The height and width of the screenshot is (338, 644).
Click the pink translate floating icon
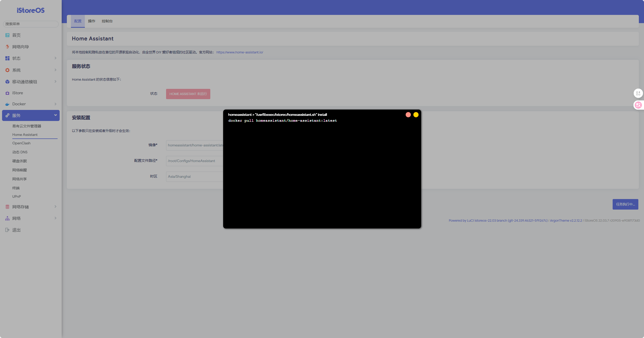click(x=638, y=105)
